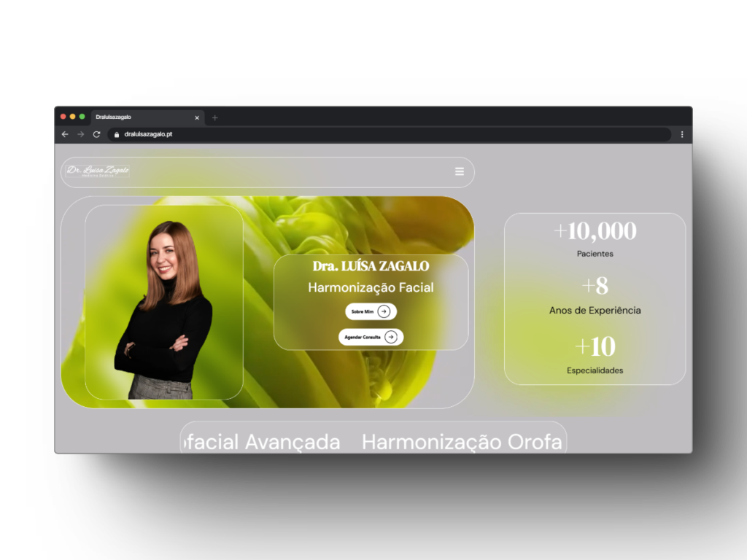Click the +10,000 patients figure
747x560 pixels.
pos(595,231)
